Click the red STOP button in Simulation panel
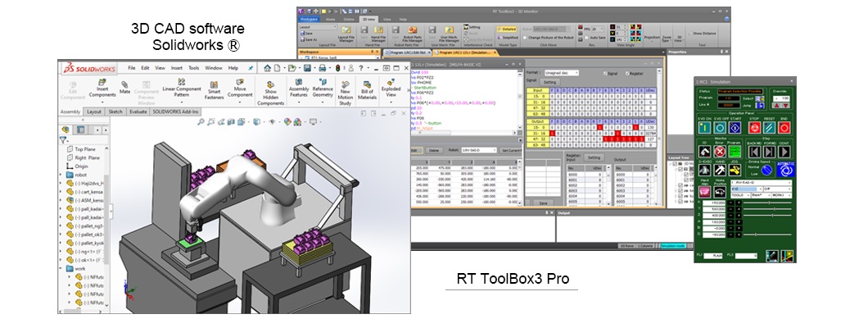This screenshot has height=328, width=868. click(x=754, y=128)
